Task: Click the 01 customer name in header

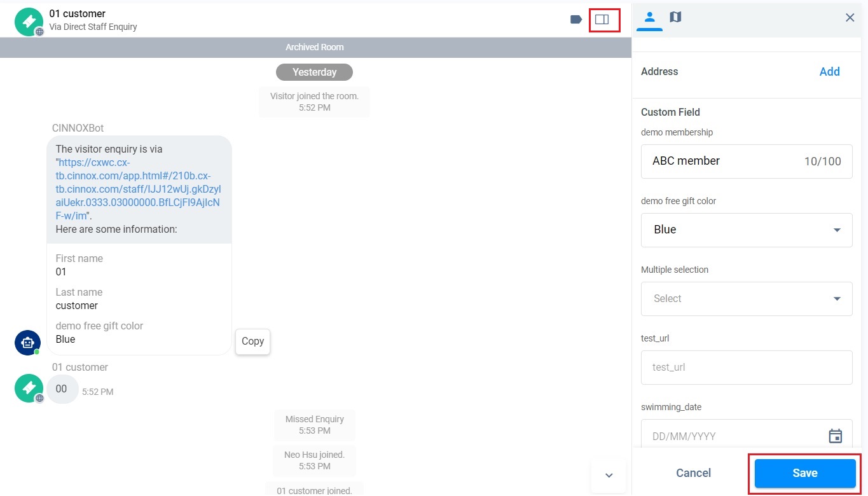Action: [78, 13]
